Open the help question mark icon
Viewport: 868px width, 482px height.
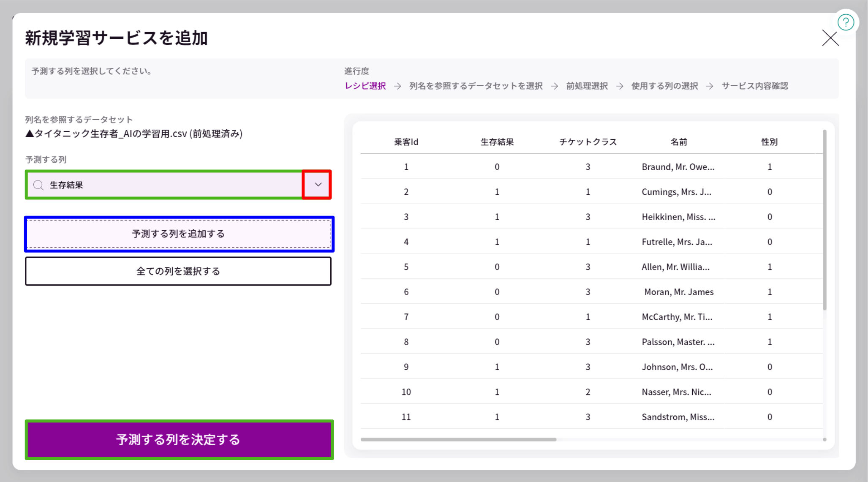pyautogui.click(x=846, y=22)
